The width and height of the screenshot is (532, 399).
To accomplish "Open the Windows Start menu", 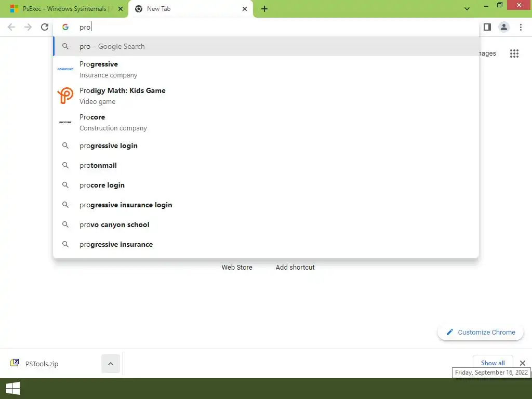I will point(13,389).
